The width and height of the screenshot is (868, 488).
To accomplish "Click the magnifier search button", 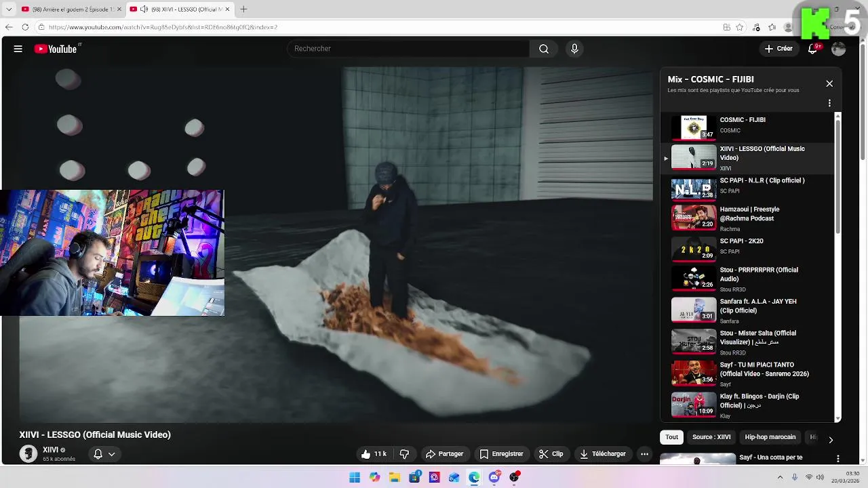I will point(544,49).
